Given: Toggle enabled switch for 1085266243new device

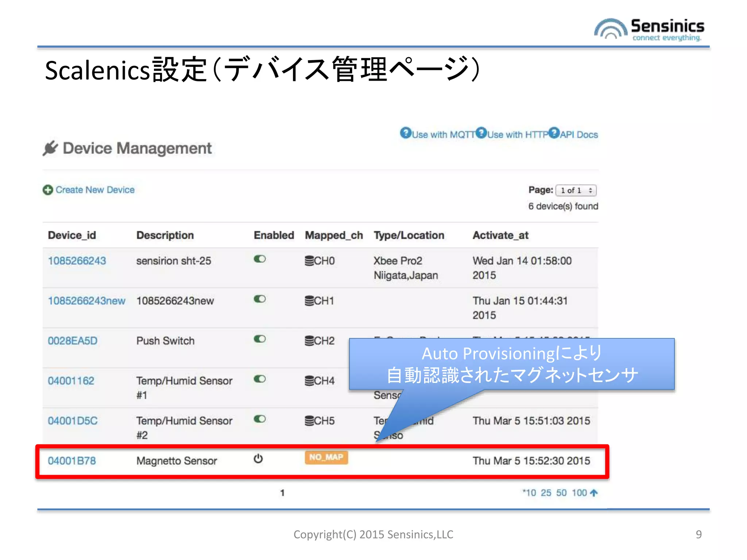Looking at the screenshot, I should tap(260, 299).
